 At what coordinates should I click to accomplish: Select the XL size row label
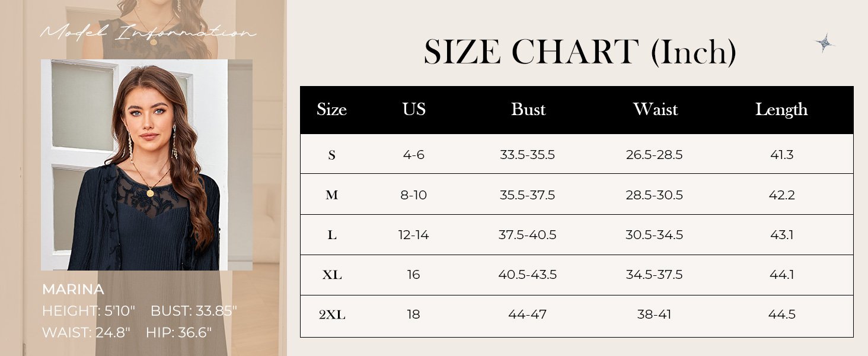point(332,275)
